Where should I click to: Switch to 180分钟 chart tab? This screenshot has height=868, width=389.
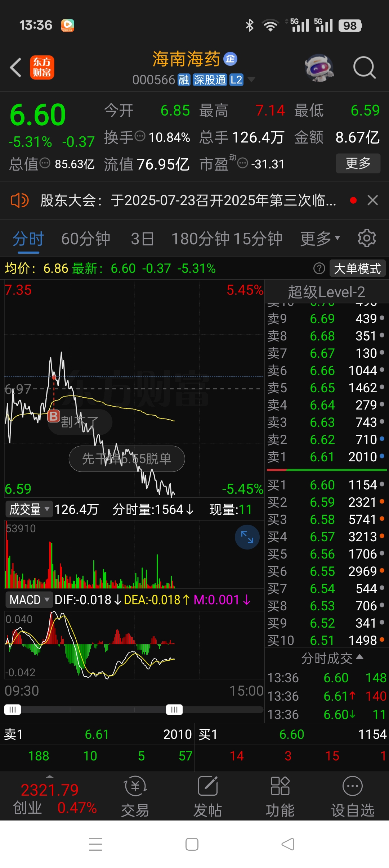click(x=201, y=239)
